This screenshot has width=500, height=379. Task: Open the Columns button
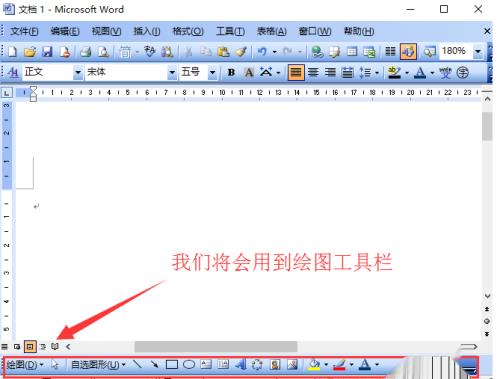[x=390, y=52]
